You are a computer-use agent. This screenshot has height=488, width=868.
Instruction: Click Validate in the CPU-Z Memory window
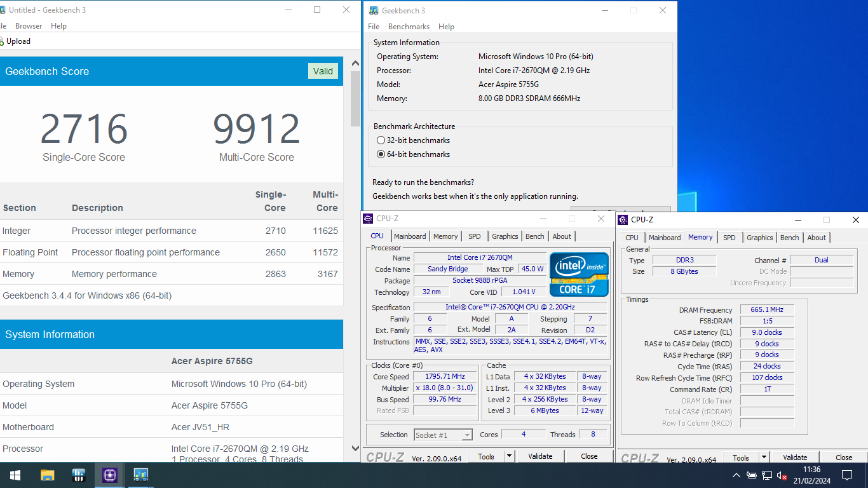click(x=795, y=457)
